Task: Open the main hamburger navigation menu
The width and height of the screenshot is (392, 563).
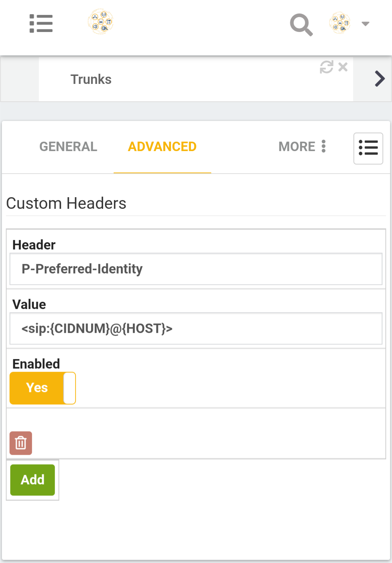Action: pos(41,24)
